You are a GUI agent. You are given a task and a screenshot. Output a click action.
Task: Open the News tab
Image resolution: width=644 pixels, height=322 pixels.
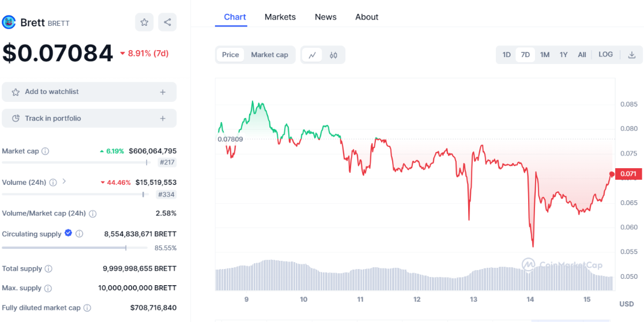[x=326, y=17]
